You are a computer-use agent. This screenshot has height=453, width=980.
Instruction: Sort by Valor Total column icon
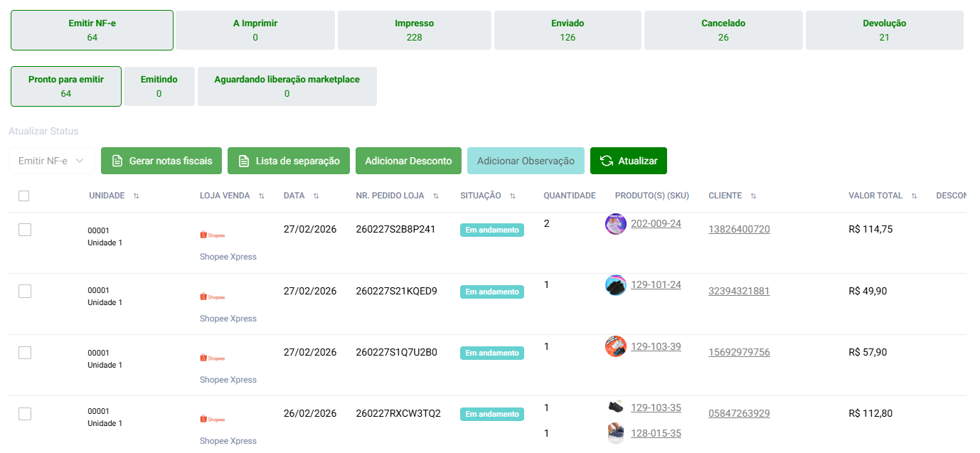[914, 196]
